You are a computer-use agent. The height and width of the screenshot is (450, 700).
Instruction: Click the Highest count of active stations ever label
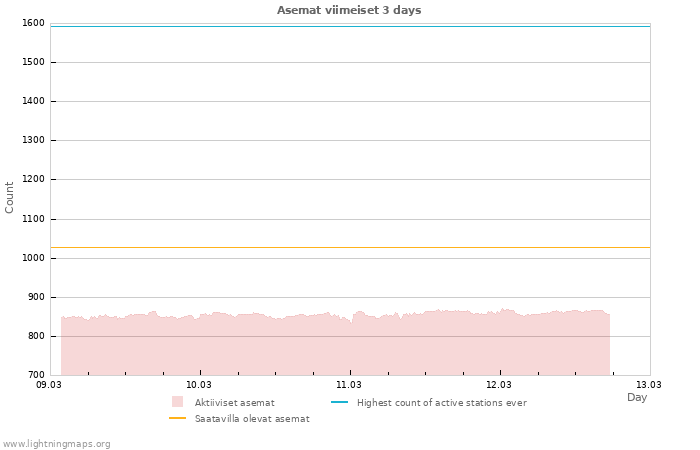pyautogui.click(x=441, y=402)
